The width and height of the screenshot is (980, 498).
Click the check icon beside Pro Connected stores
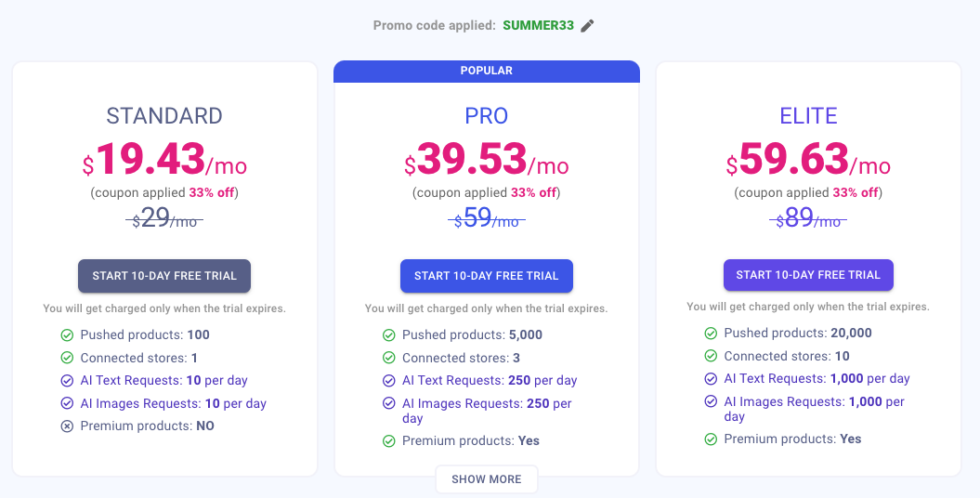click(x=388, y=358)
